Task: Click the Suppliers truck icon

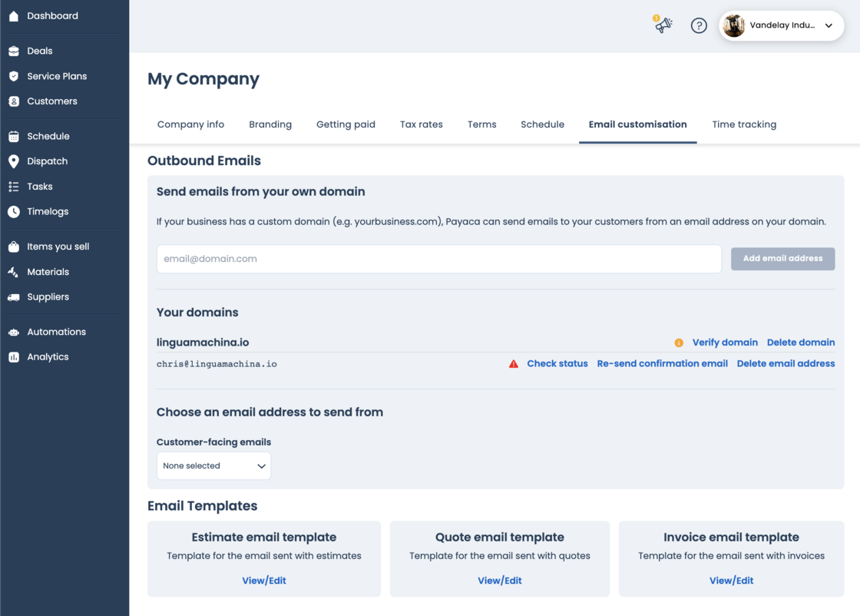Action: [14, 297]
